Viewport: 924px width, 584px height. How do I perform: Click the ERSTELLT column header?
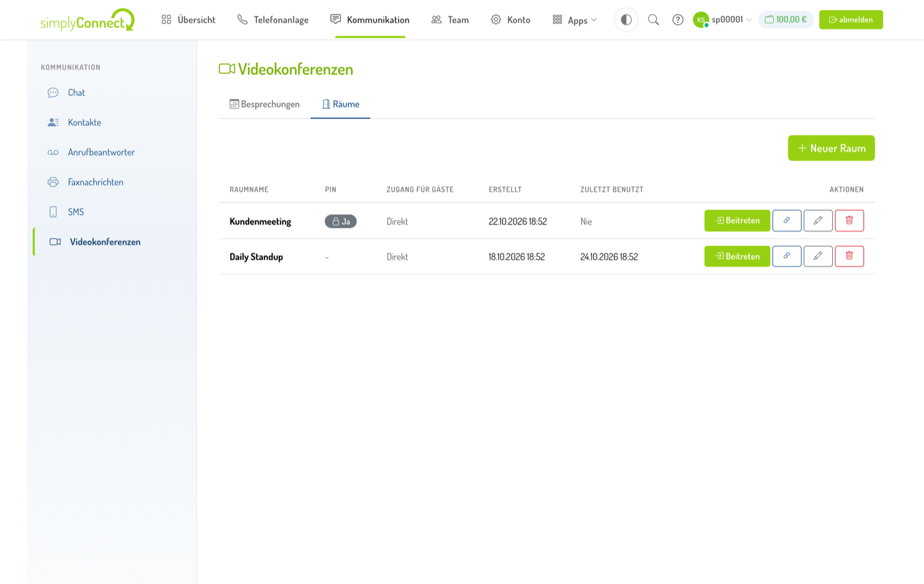tap(505, 189)
